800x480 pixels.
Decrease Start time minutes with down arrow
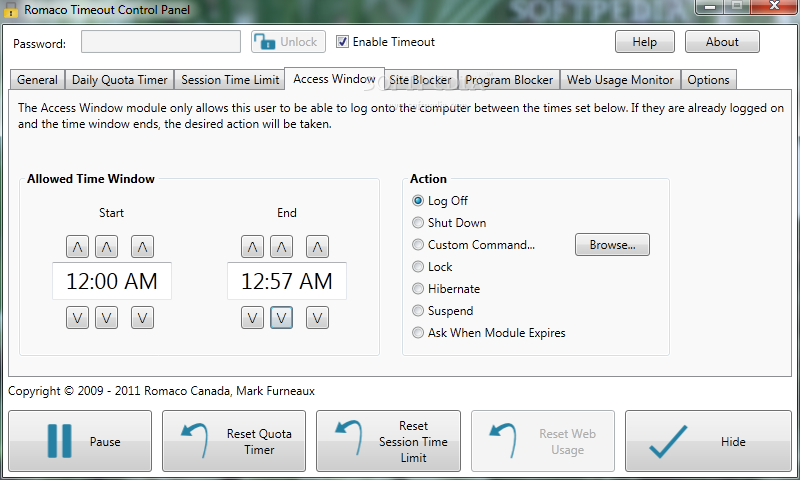tap(106, 318)
